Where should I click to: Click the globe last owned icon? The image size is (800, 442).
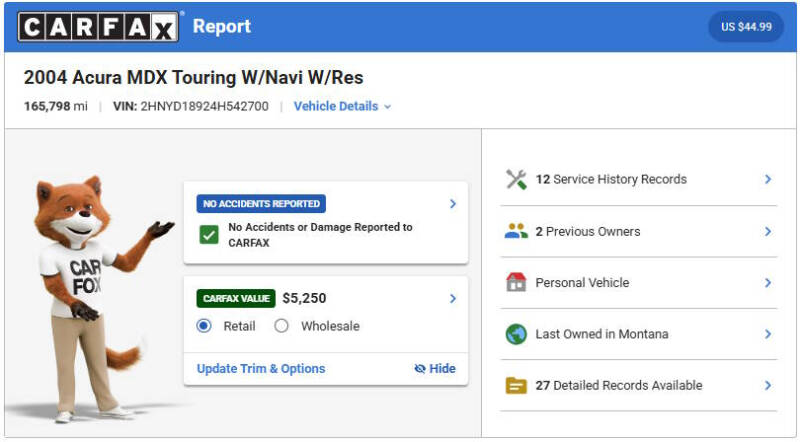pyautogui.click(x=516, y=334)
